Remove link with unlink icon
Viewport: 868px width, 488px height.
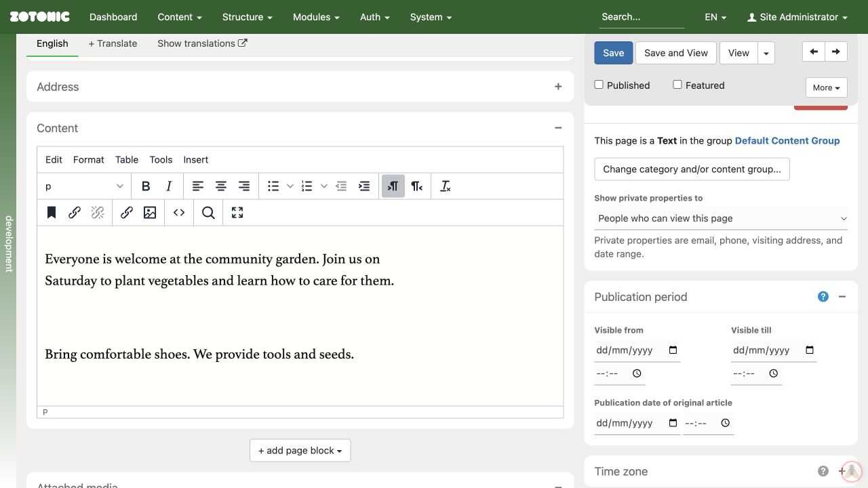pos(98,213)
